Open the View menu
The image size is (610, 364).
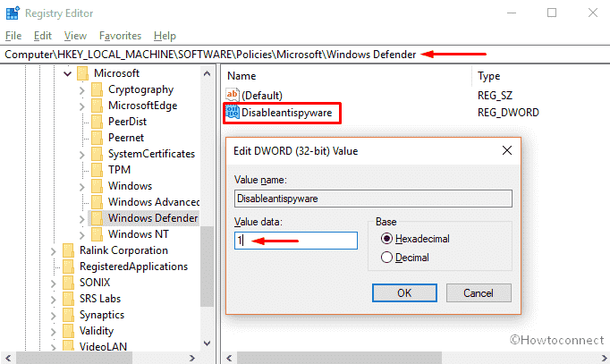[x=75, y=36]
